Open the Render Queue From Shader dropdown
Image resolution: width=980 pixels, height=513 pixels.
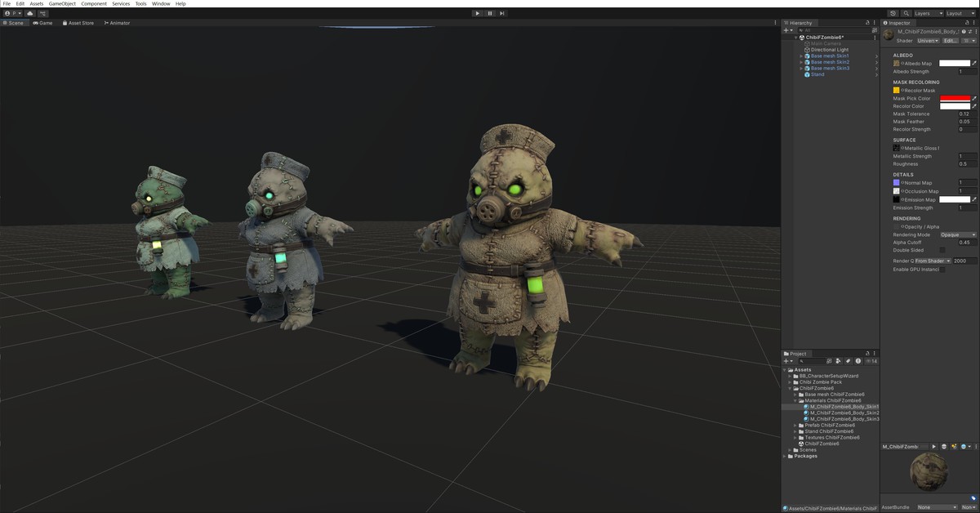pyautogui.click(x=932, y=261)
